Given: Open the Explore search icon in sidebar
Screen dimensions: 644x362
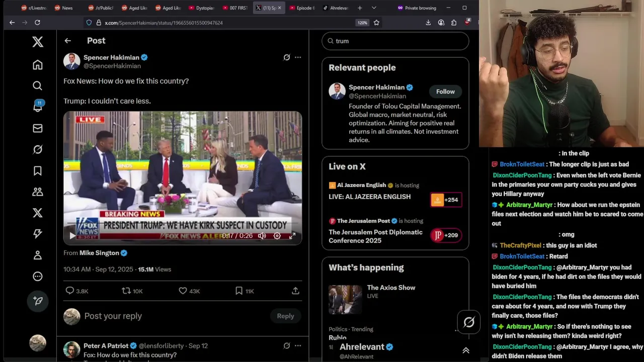Looking at the screenshot, I should (x=38, y=86).
